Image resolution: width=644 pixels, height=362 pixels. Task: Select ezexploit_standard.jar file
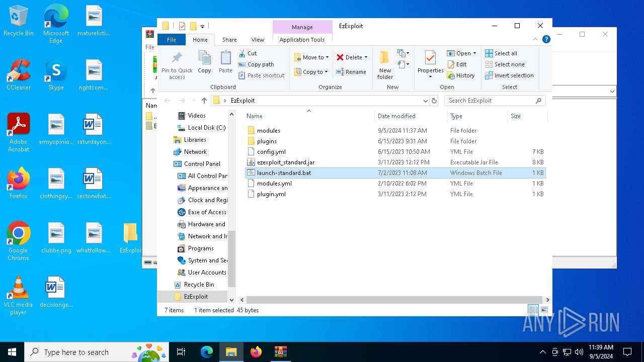[395, 162]
